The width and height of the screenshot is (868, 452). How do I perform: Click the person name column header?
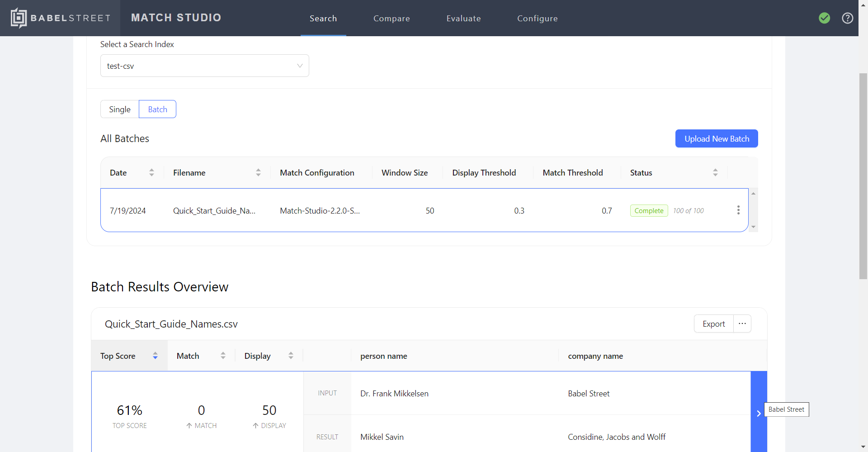[x=384, y=356]
